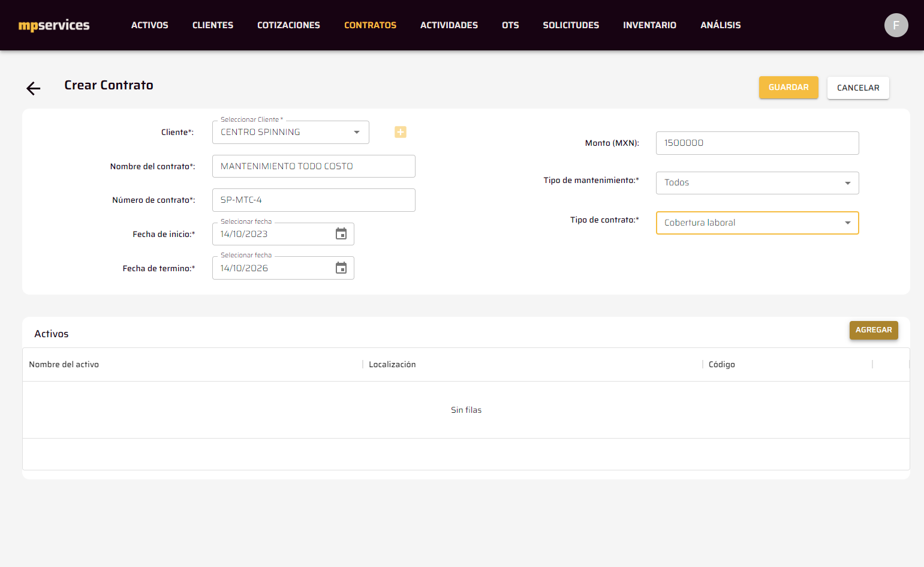Switch to ANÁLISIS
Screen dimensions: 924x567
pyautogui.click(x=721, y=25)
